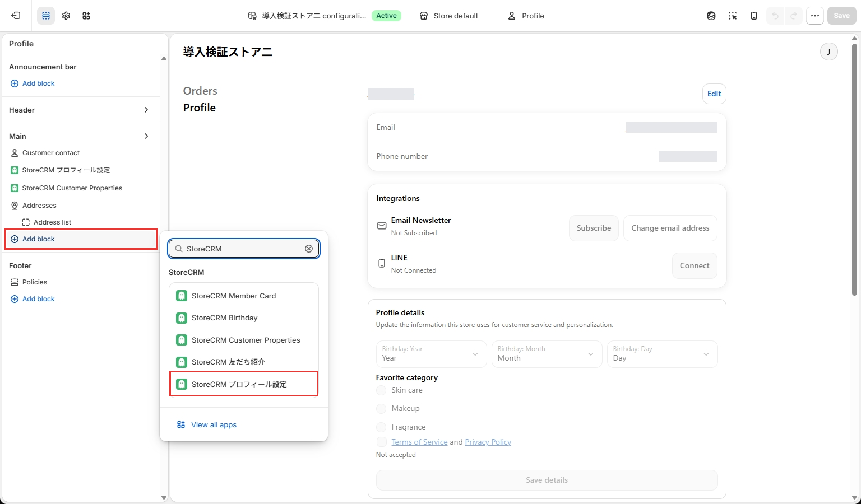Clear the StoreCRM search field
The image size is (861, 504).
click(309, 249)
